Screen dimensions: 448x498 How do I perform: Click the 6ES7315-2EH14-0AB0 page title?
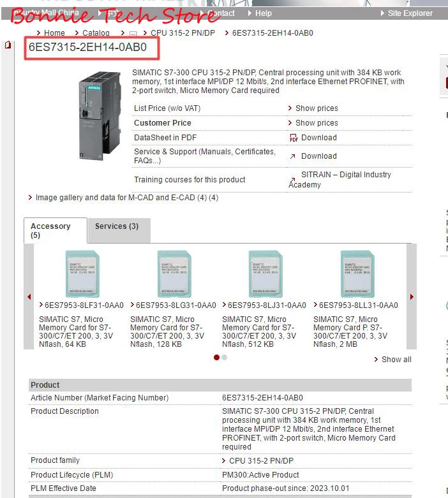[88, 47]
